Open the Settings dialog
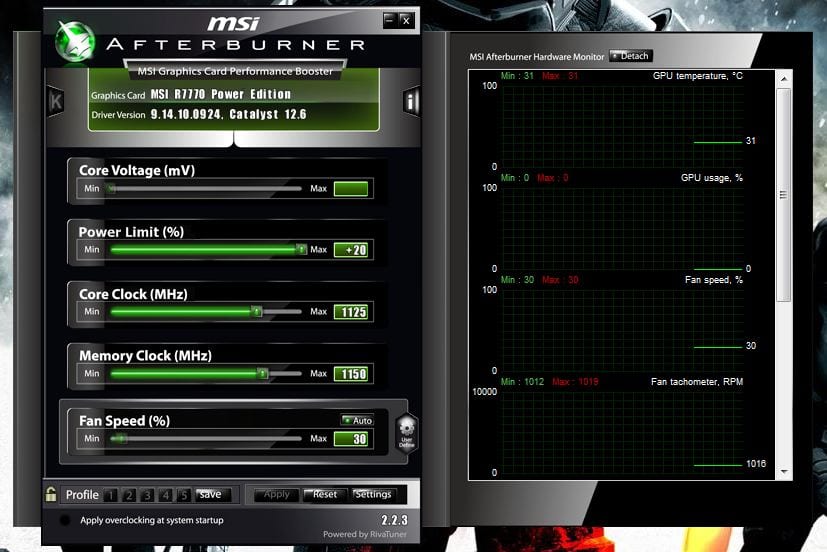827x552 pixels. click(x=373, y=494)
